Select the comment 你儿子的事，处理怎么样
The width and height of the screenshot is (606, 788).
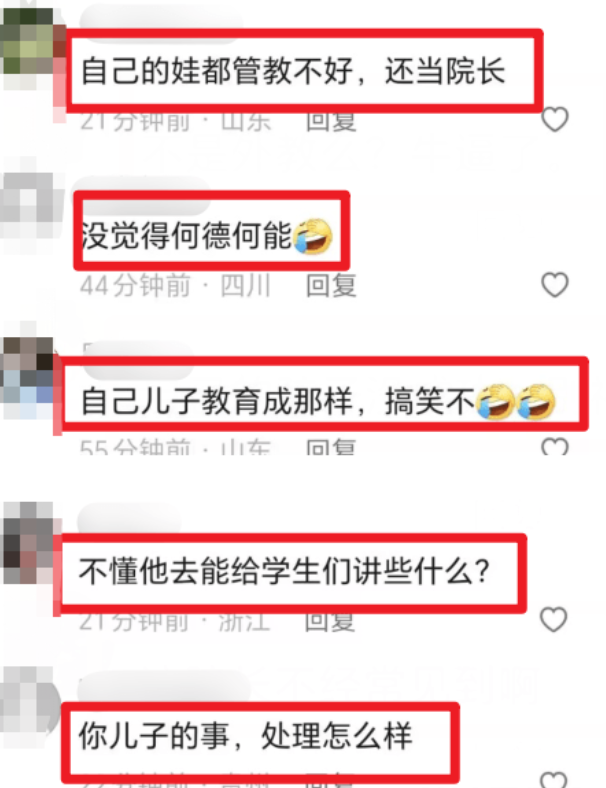tap(246, 736)
